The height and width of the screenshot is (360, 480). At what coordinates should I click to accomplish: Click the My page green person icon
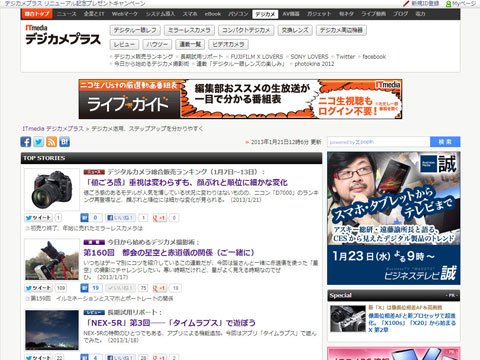(449, 4)
